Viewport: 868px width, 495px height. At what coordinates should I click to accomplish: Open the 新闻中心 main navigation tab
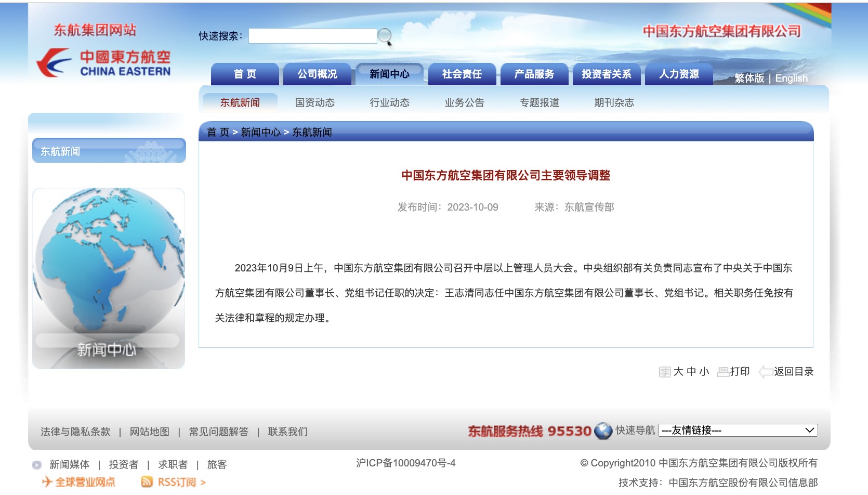tap(389, 74)
